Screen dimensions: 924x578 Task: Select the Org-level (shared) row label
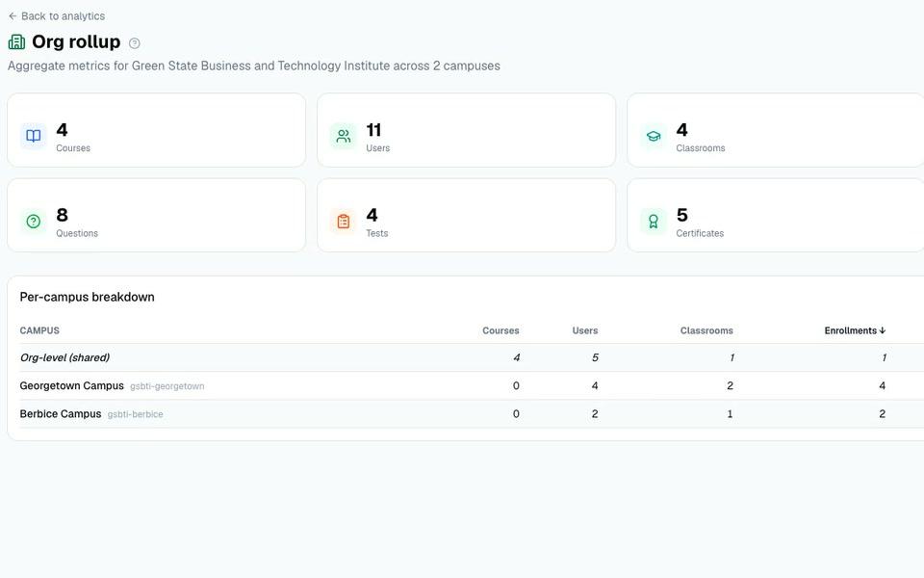coord(64,357)
